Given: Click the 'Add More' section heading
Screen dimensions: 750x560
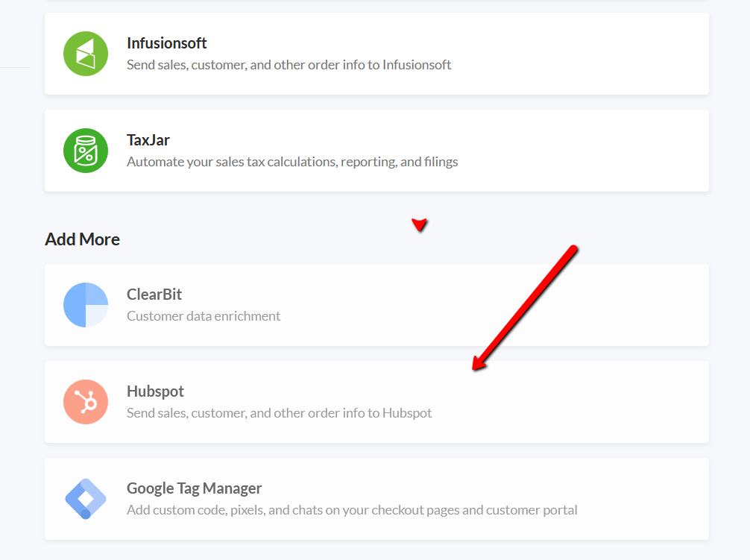Looking at the screenshot, I should pos(82,239).
